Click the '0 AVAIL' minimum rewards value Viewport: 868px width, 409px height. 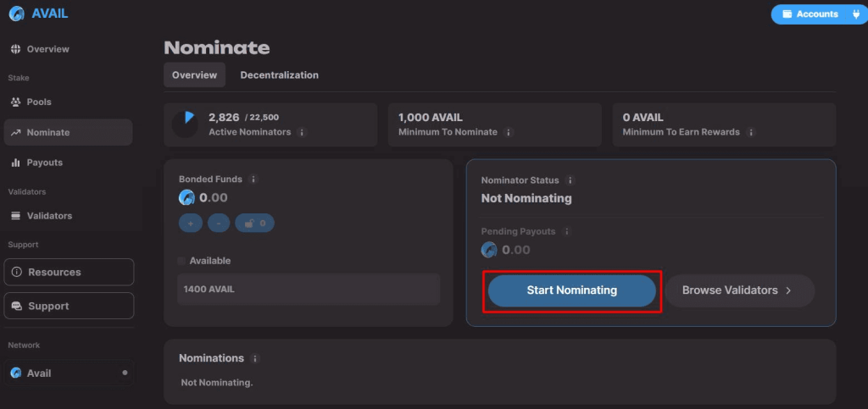643,117
